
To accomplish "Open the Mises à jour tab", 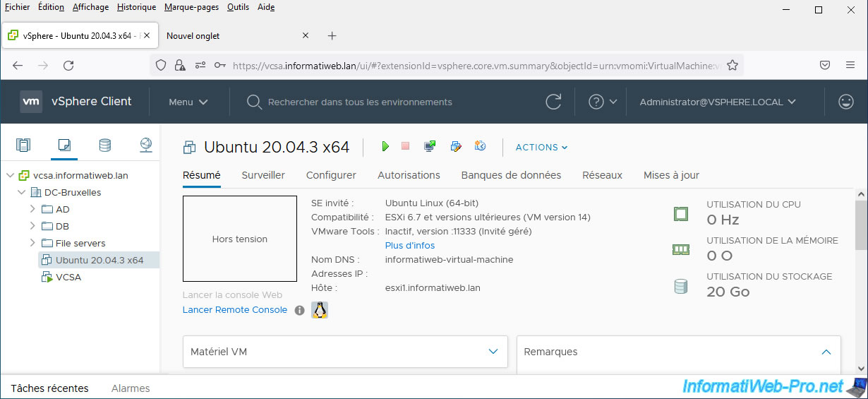I will (x=671, y=175).
